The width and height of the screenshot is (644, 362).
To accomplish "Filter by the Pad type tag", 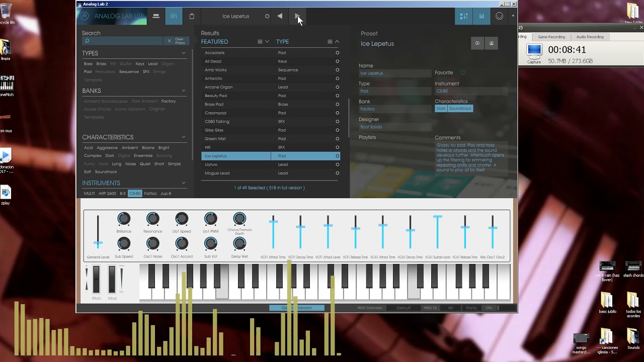I will [88, 72].
